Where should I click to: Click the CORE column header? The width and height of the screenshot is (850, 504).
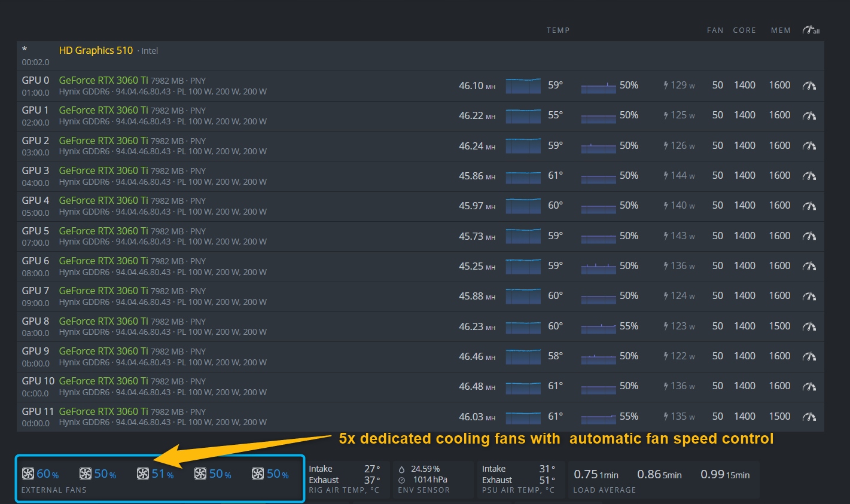[x=744, y=30]
